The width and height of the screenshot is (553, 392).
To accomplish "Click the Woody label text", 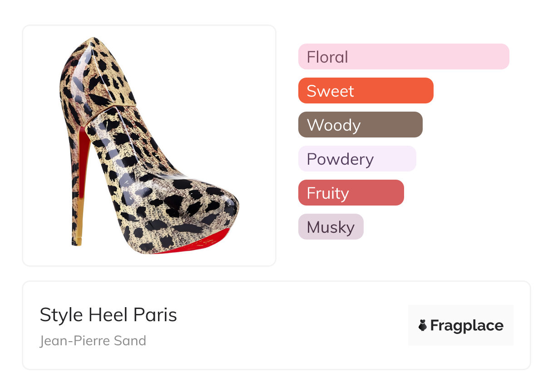I will coord(334,125).
